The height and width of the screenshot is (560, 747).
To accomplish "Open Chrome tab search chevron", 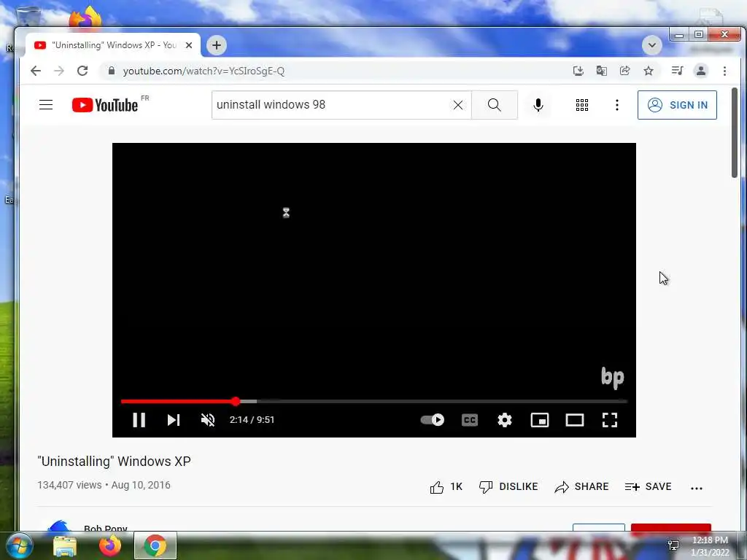I will pos(651,45).
